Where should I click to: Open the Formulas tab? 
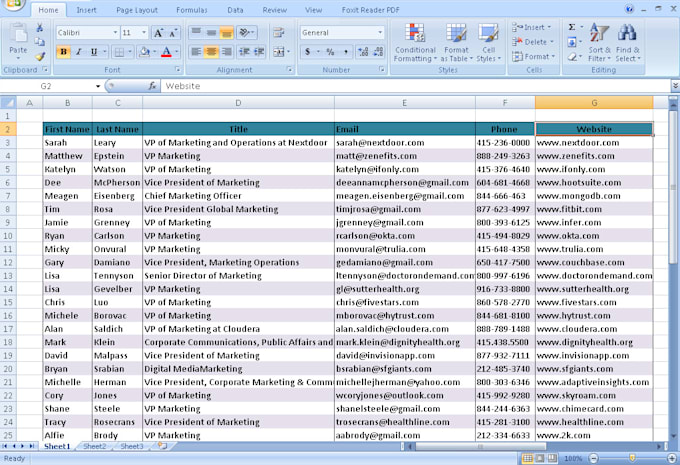coord(192,10)
